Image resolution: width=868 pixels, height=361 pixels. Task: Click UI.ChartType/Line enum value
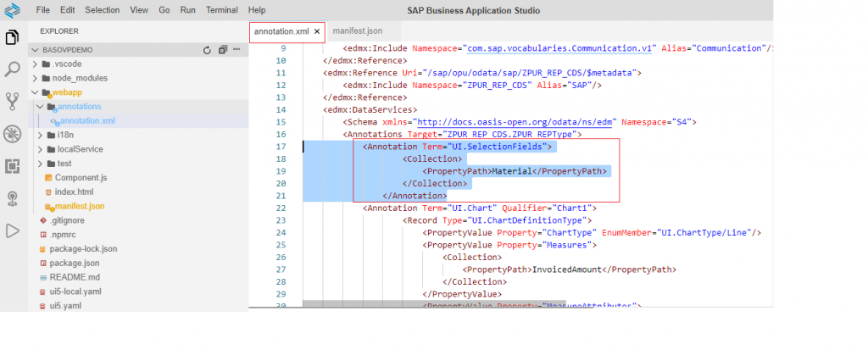point(704,232)
